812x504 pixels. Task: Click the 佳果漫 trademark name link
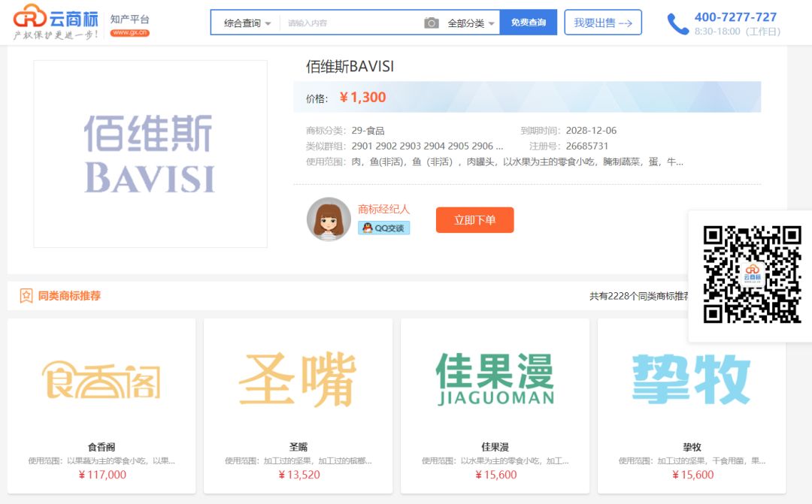(x=495, y=447)
